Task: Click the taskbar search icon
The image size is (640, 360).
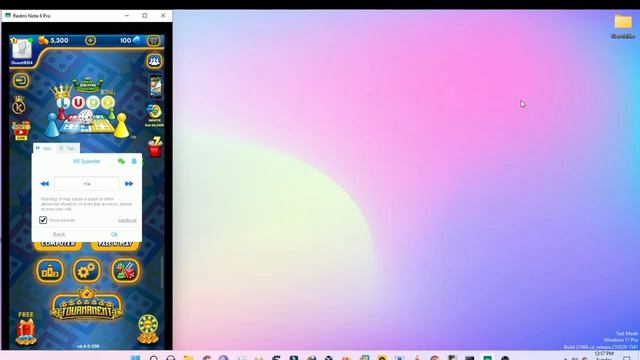Action: tap(153, 358)
